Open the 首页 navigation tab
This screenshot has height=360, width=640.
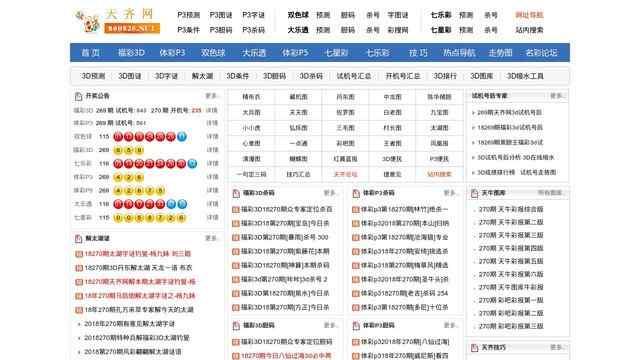pyautogui.click(x=90, y=53)
